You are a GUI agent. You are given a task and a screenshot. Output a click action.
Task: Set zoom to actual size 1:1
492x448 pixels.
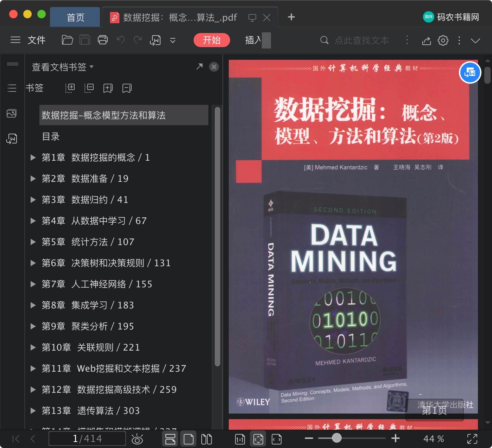point(240,439)
